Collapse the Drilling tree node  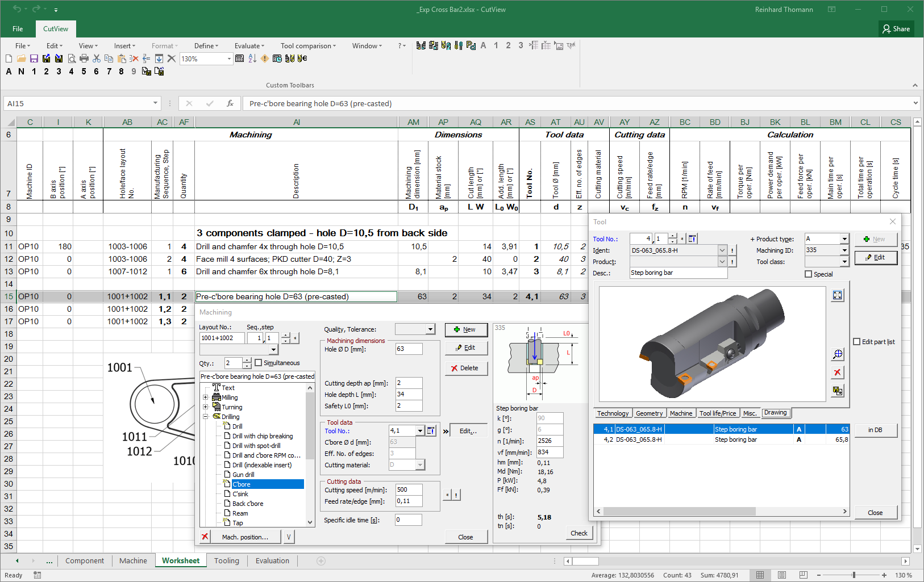[x=206, y=417]
